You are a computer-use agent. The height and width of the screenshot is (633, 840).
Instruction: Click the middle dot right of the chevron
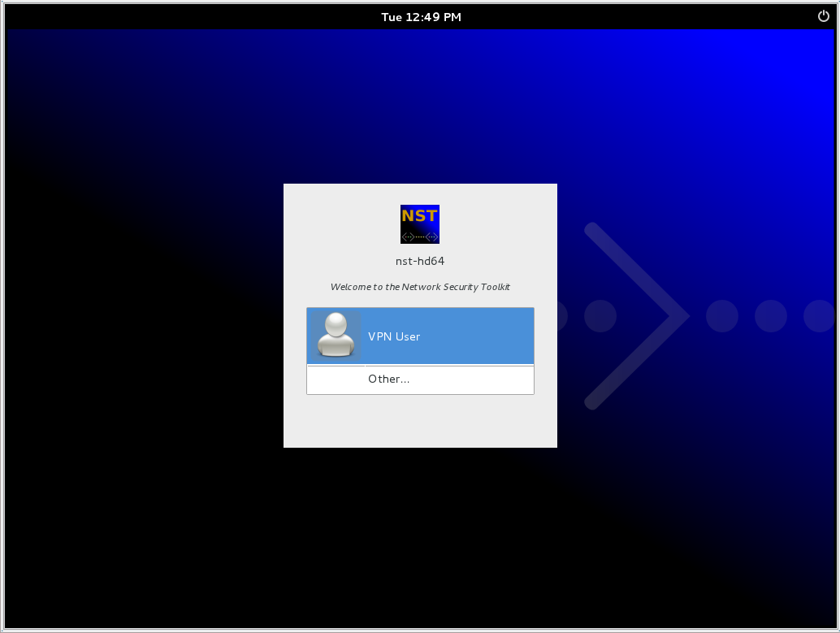coord(770,316)
